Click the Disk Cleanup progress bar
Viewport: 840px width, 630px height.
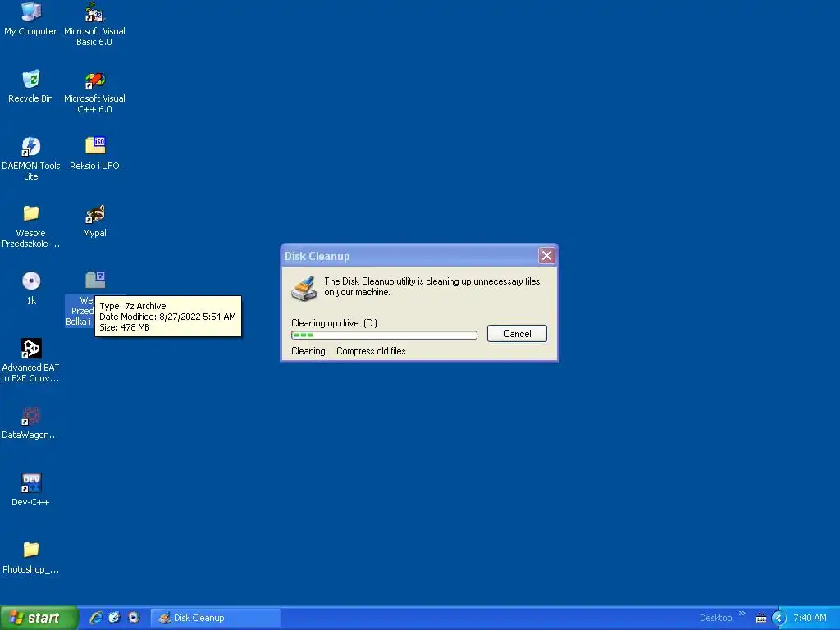click(x=384, y=335)
